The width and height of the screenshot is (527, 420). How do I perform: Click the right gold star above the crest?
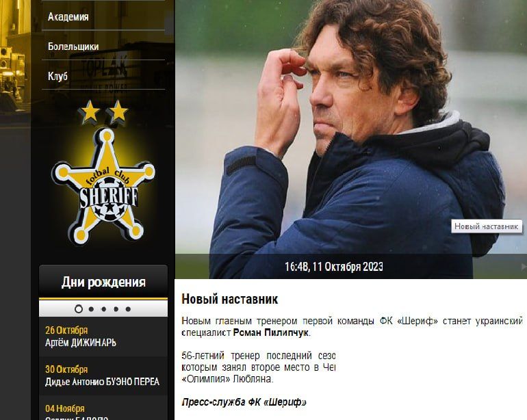coord(117,112)
